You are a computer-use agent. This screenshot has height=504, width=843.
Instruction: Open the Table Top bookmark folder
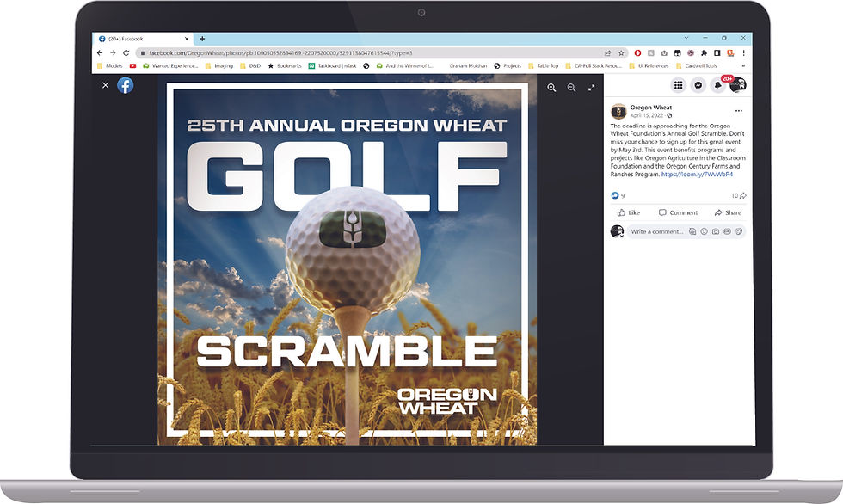point(544,66)
